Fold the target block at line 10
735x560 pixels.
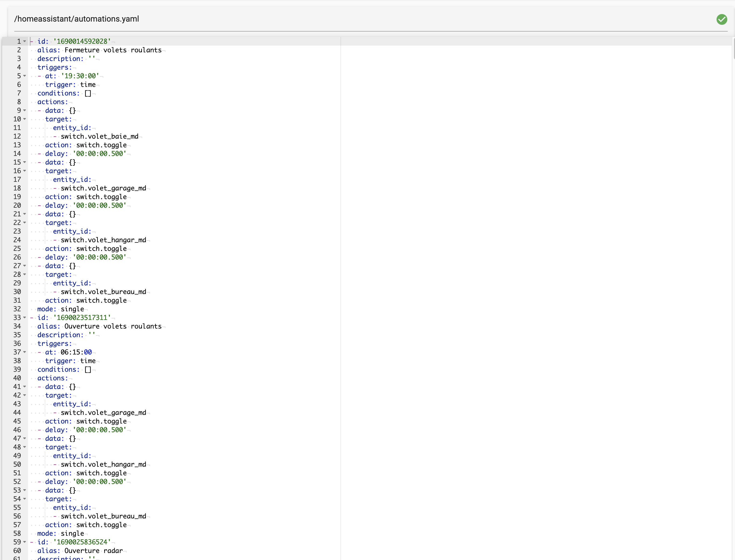pyautogui.click(x=25, y=119)
